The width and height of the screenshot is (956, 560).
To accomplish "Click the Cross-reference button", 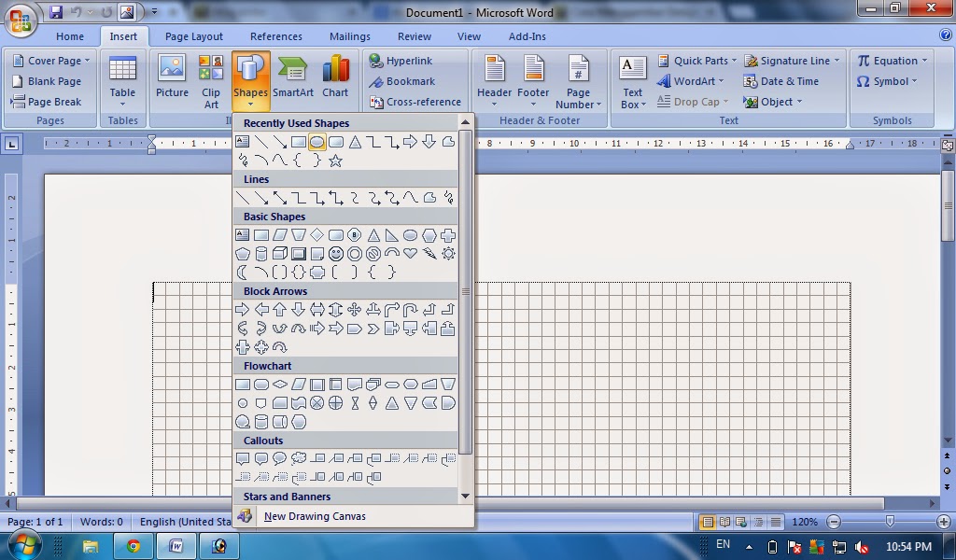I will point(415,102).
